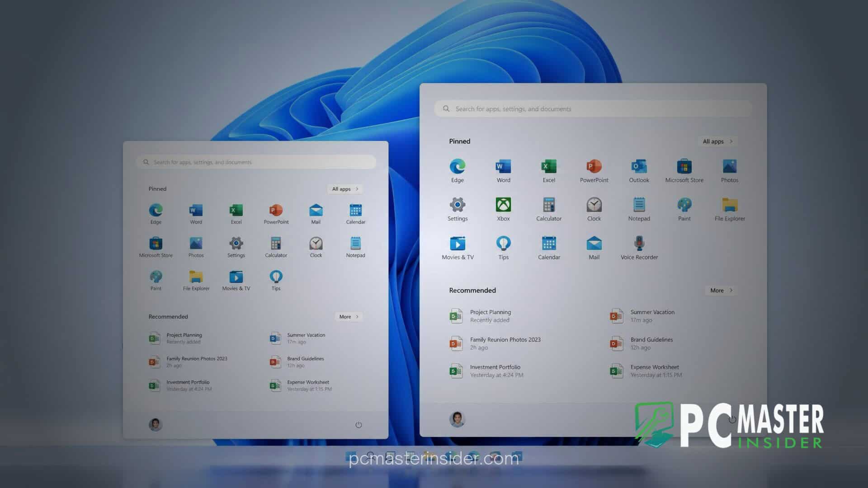Show More recommended in small Start menu
The image size is (868, 488).
click(349, 317)
